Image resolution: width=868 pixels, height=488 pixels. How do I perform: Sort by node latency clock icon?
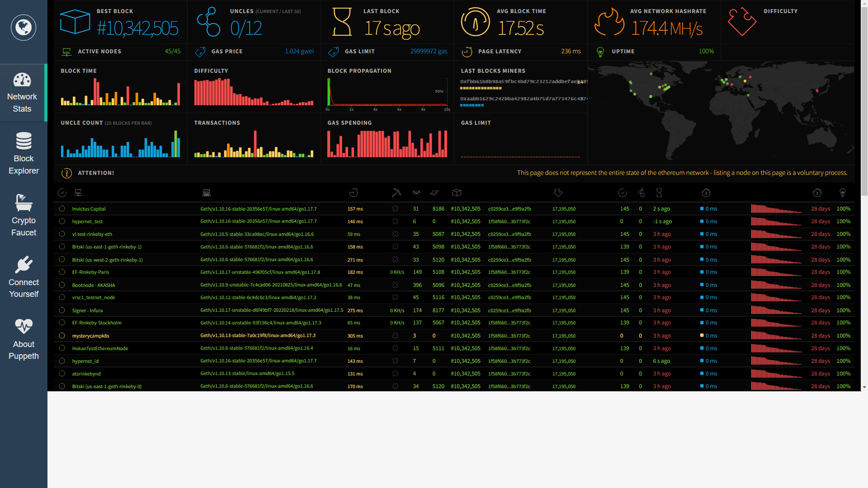(354, 193)
